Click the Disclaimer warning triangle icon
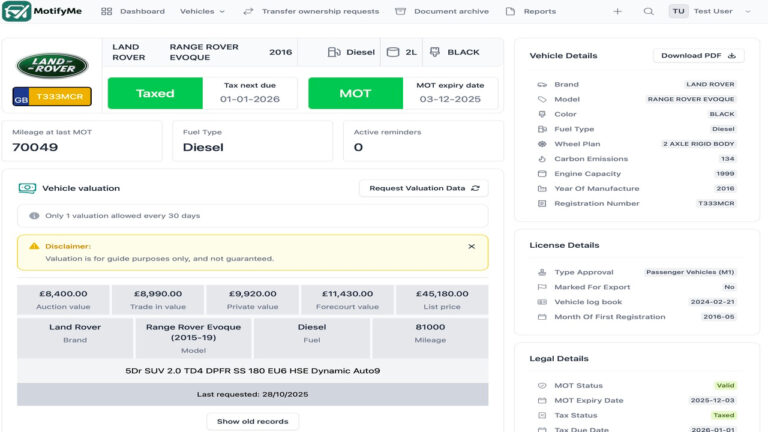This screenshot has height=432, width=768. [x=34, y=246]
